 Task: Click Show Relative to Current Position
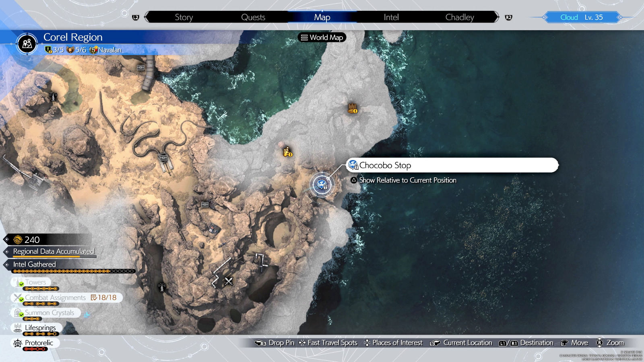[407, 180]
